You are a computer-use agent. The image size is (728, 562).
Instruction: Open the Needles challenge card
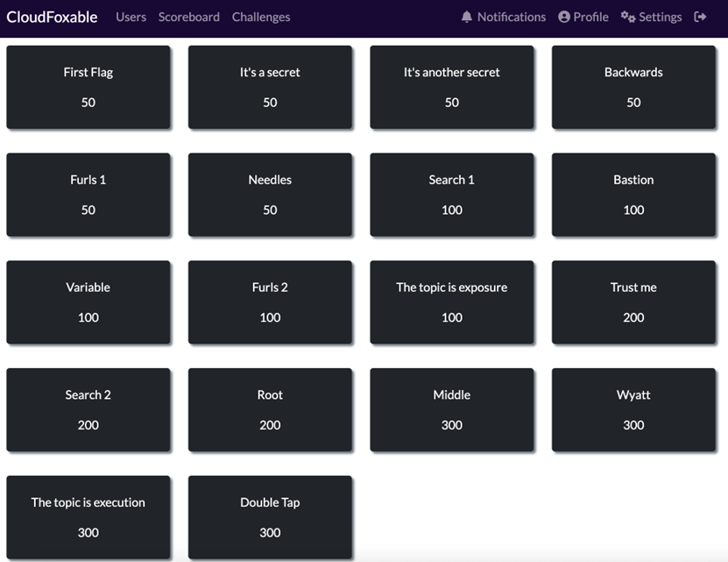click(270, 195)
